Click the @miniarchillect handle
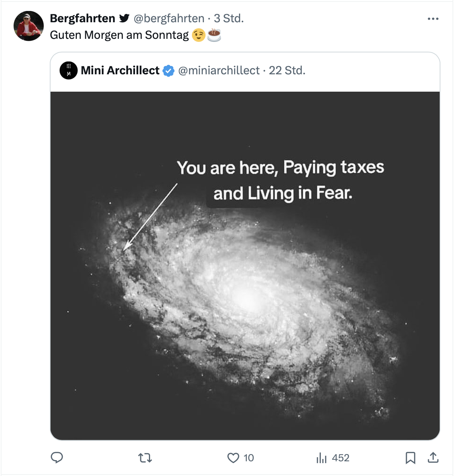The height and width of the screenshot is (476, 454). (219, 71)
